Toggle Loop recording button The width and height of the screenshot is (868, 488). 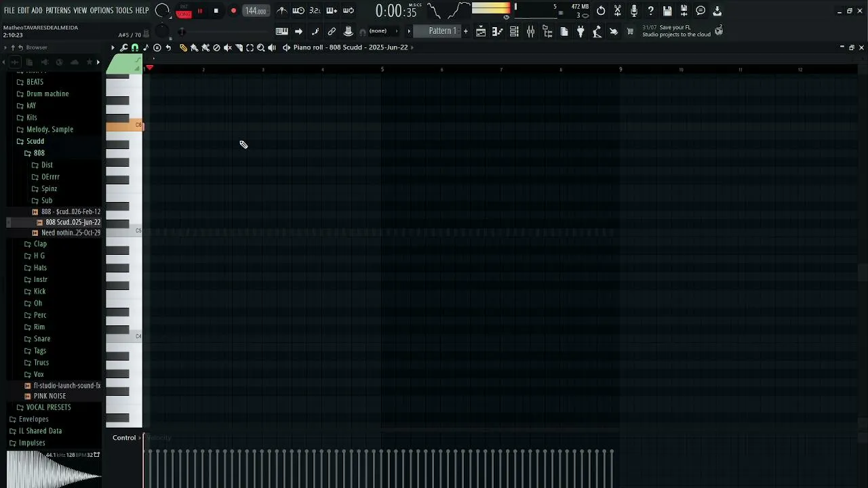[x=349, y=11]
